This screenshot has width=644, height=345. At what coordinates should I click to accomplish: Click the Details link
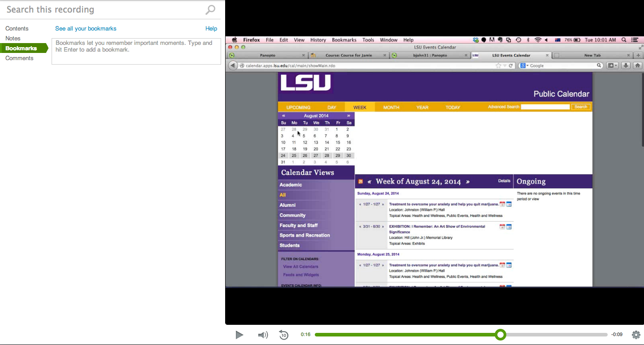(504, 181)
